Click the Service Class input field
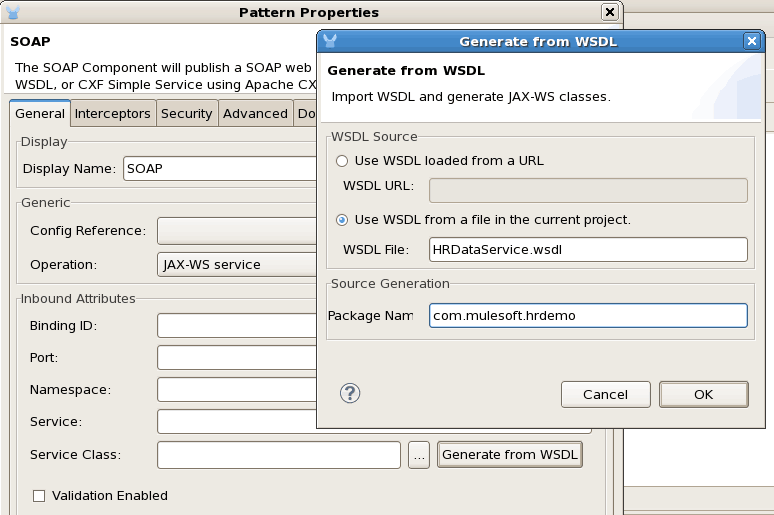This screenshot has height=515, width=774. [x=279, y=455]
